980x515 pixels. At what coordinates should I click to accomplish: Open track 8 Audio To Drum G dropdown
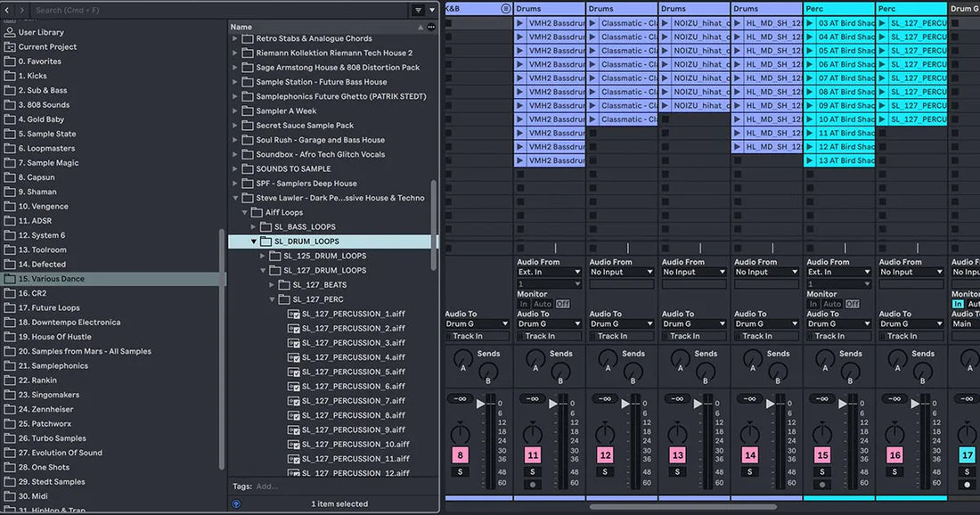coord(477,323)
